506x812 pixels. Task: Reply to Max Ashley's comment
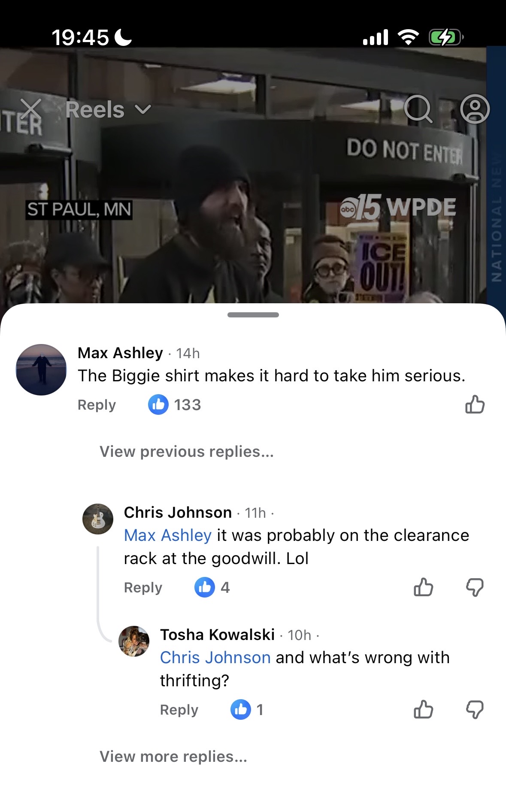97,405
